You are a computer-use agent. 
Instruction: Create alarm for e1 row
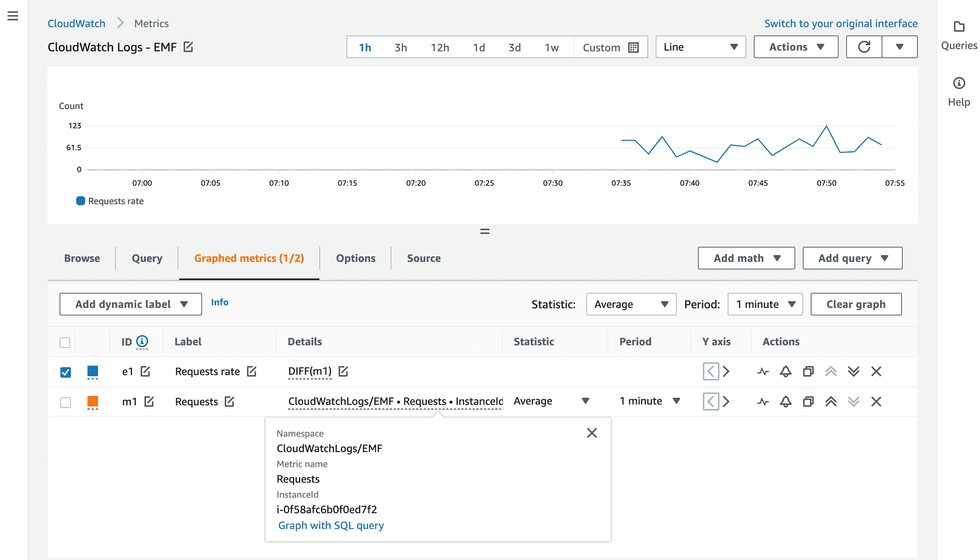785,372
